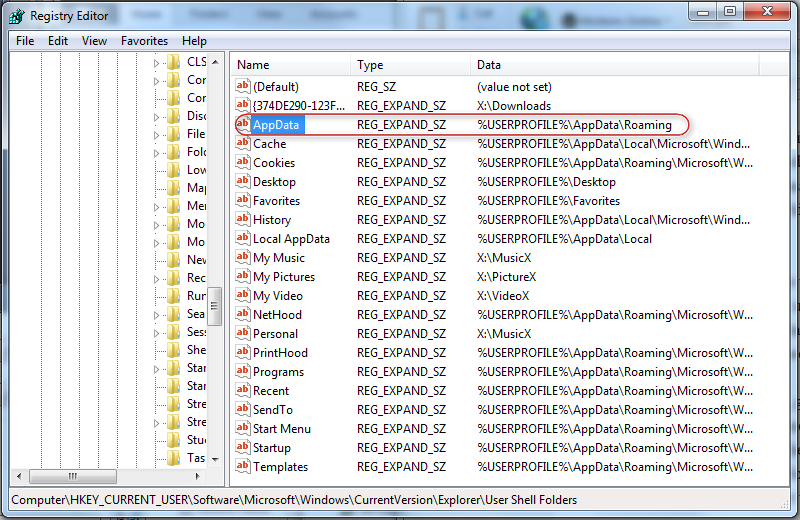800x520 pixels.
Task: Click the tree pane horizontal scroll right arrow
Action: click(x=198, y=477)
